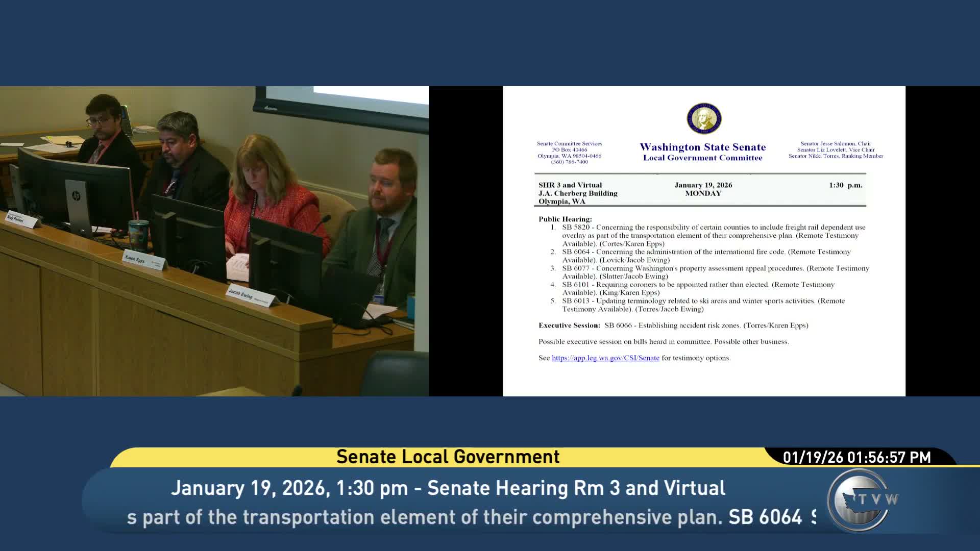Click the committee room camera feed
Screen dimensions: 980x551
point(214,241)
